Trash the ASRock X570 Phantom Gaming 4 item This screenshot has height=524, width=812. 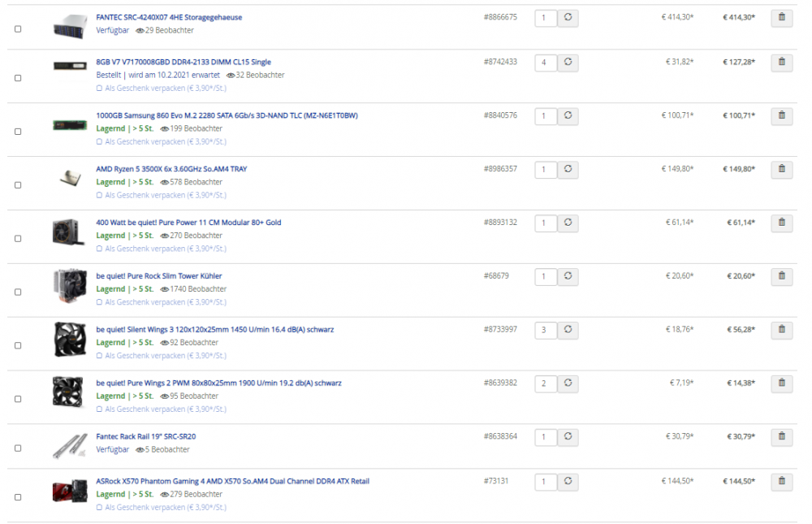click(781, 482)
